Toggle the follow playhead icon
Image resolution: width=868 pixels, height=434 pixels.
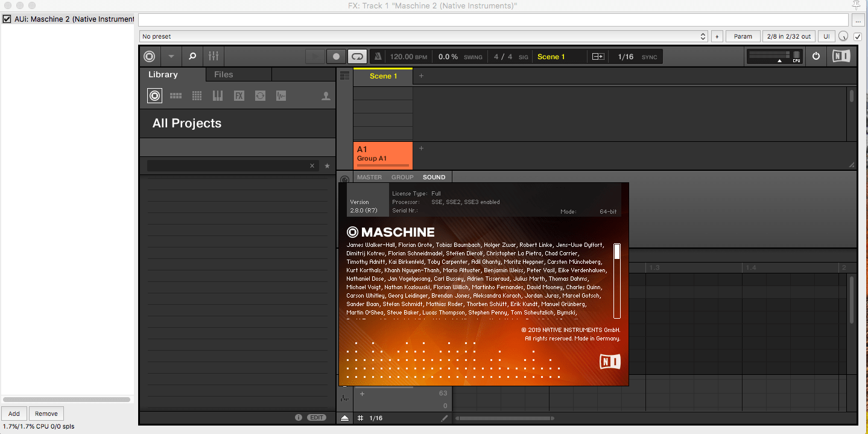pos(598,57)
